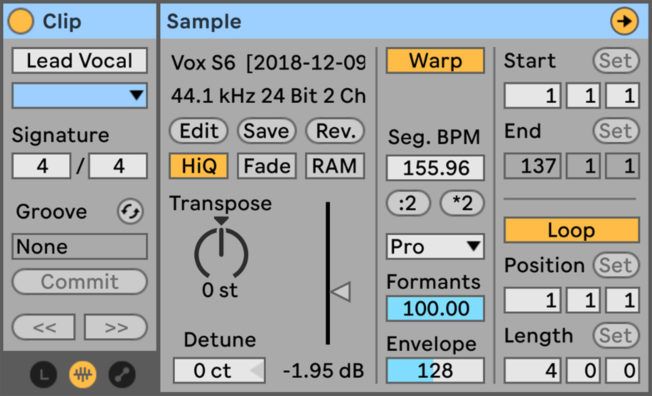Click the Set button beside Position
Screen dimensions: 652x396
616,265
